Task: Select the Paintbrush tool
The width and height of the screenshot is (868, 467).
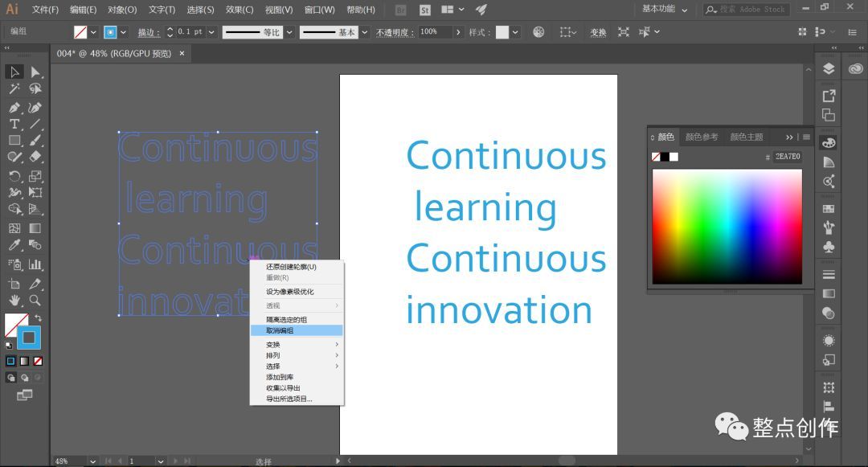Action: pos(35,141)
